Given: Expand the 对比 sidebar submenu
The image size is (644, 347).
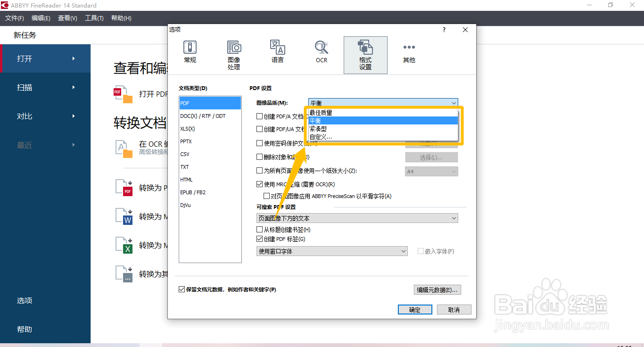Looking at the screenshot, I should pyautogui.click(x=74, y=116).
